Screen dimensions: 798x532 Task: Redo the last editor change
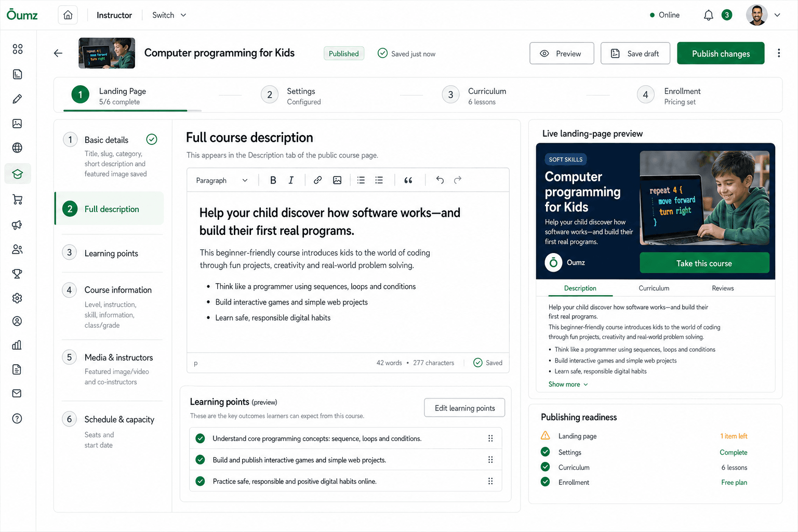[458, 180]
